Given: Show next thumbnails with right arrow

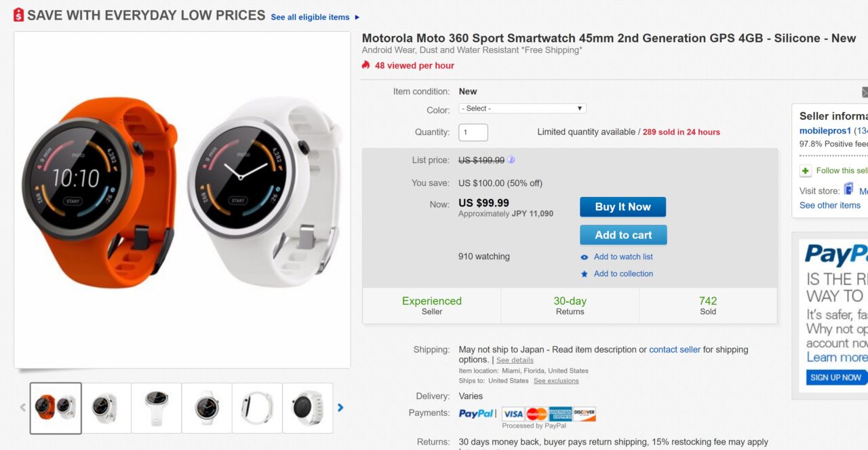Looking at the screenshot, I should coord(340,408).
